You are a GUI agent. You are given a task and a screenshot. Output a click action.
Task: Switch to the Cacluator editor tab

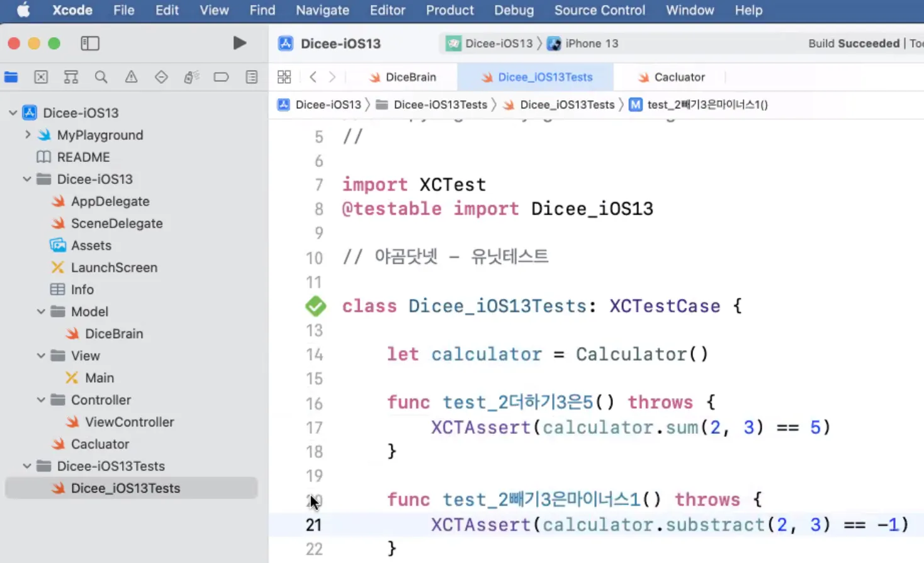[671, 77]
